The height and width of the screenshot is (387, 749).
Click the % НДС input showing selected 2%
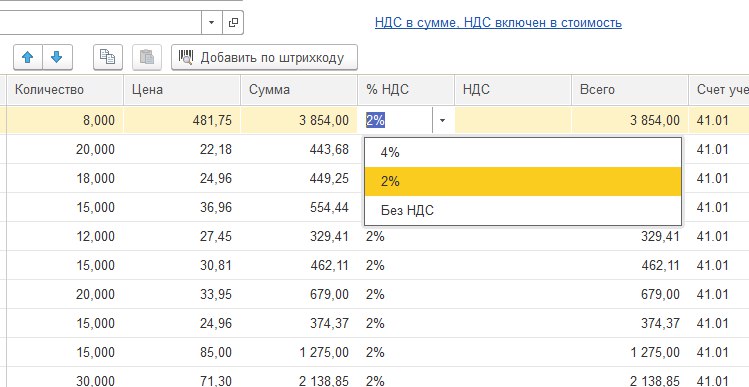tap(396, 120)
